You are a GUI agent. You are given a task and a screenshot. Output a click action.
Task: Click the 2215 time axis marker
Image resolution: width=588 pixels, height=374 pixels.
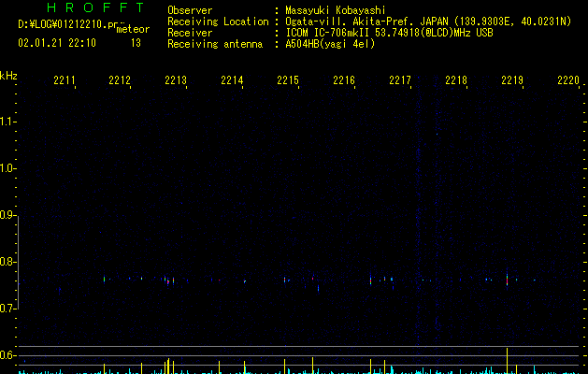coord(288,79)
